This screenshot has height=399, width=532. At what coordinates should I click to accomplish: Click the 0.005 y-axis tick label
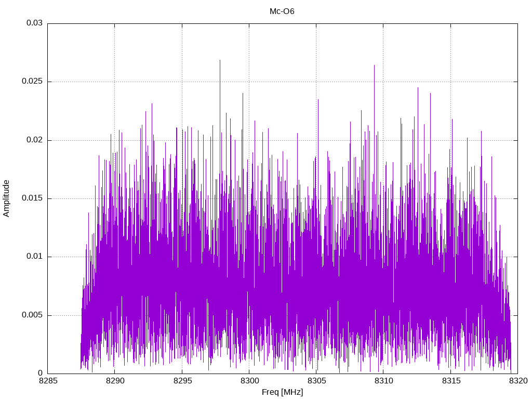(x=33, y=315)
